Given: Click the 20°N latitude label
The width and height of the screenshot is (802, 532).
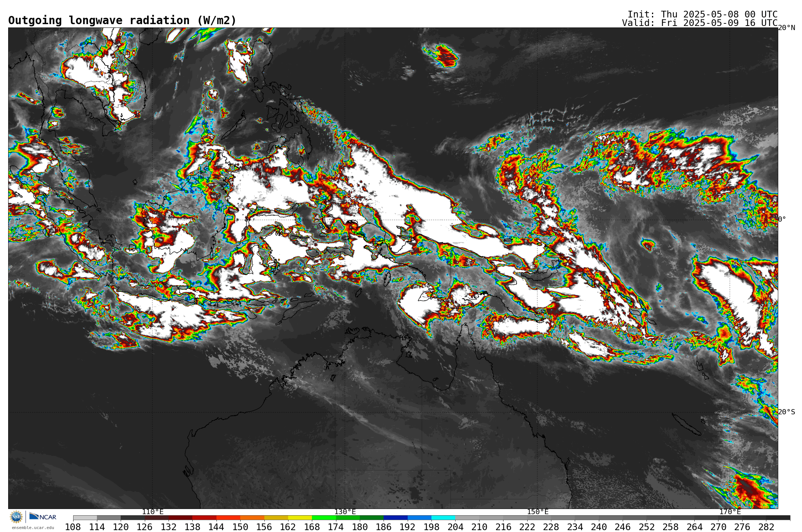Looking at the screenshot, I should (786, 28).
